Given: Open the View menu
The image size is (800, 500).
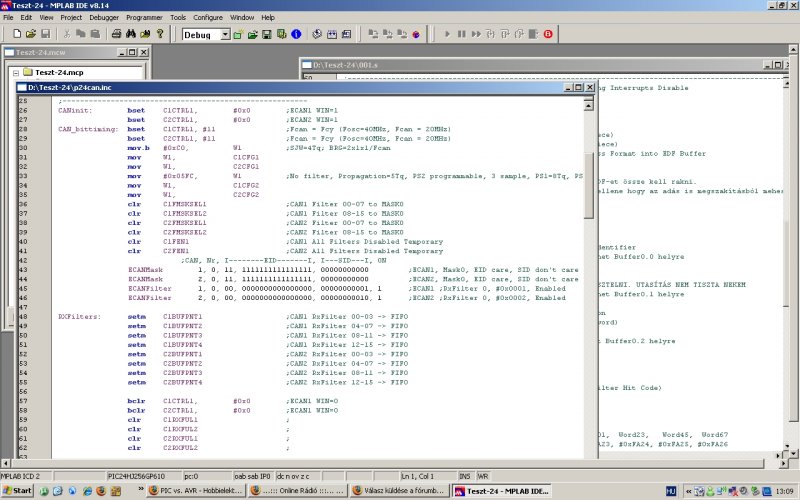Looking at the screenshot, I should 46,17.
